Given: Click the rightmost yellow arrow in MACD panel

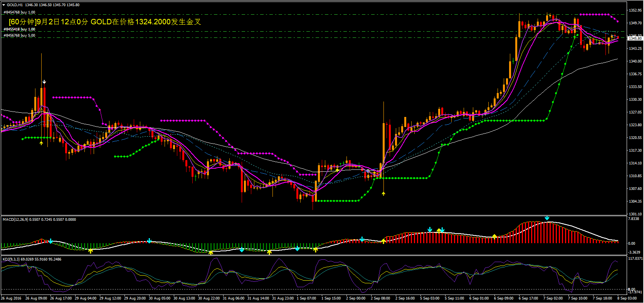Looking at the screenshot, I should pos(494,236).
